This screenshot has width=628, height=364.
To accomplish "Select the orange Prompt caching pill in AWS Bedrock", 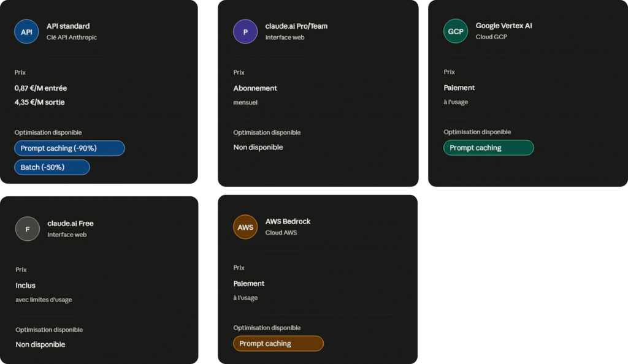I will pos(278,343).
